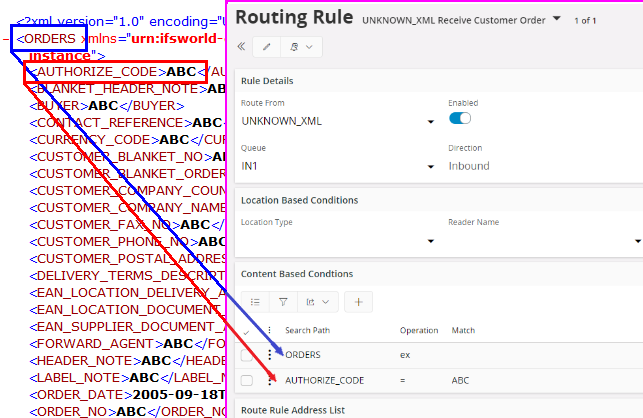643x418 pixels.
Task: Check the AUTHORIZE_CODE row checkbox
Action: [246, 381]
